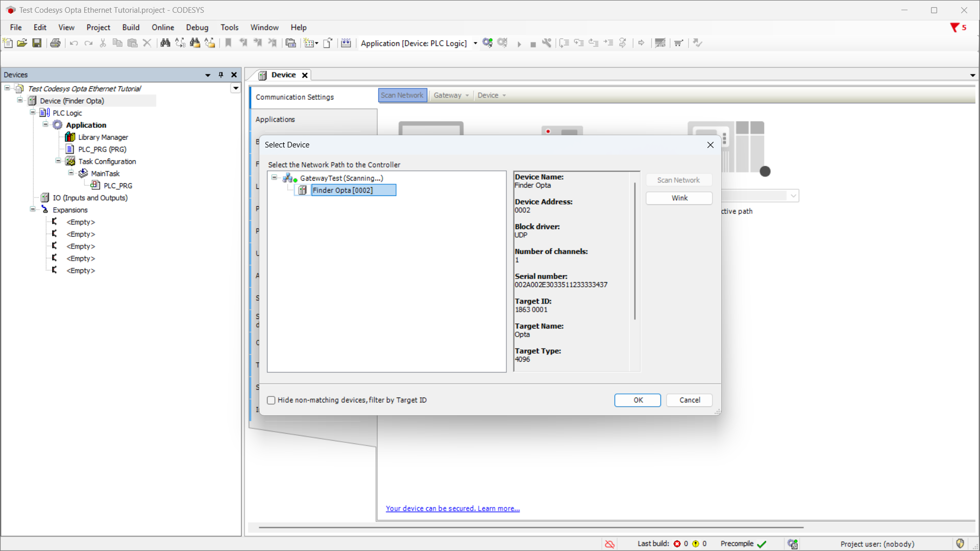Open the 'Your device can be secured' link

coord(452,509)
